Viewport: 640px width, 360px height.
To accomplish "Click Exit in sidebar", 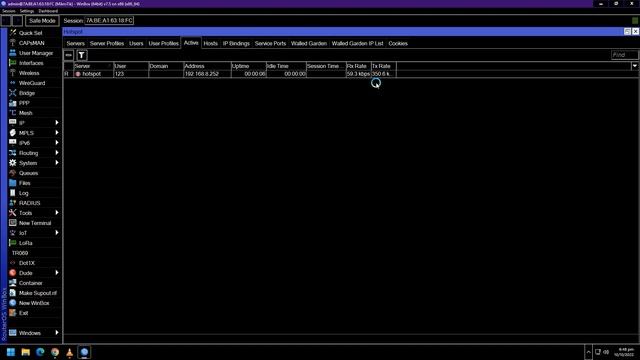I will click(24, 313).
